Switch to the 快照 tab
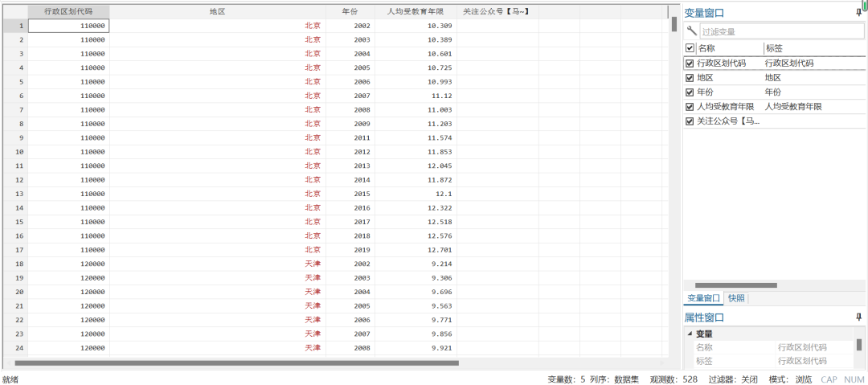 [736, 298]
